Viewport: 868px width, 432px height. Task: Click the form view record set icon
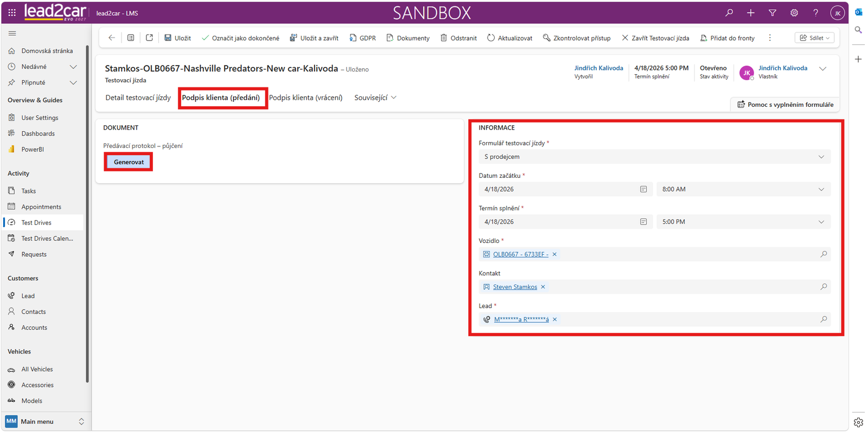[131, 38]
